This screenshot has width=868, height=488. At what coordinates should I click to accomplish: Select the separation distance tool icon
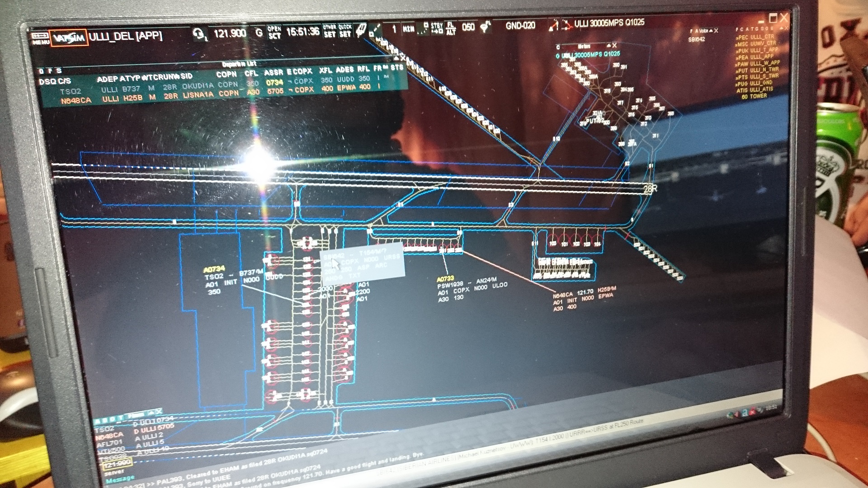pos(376,30)
